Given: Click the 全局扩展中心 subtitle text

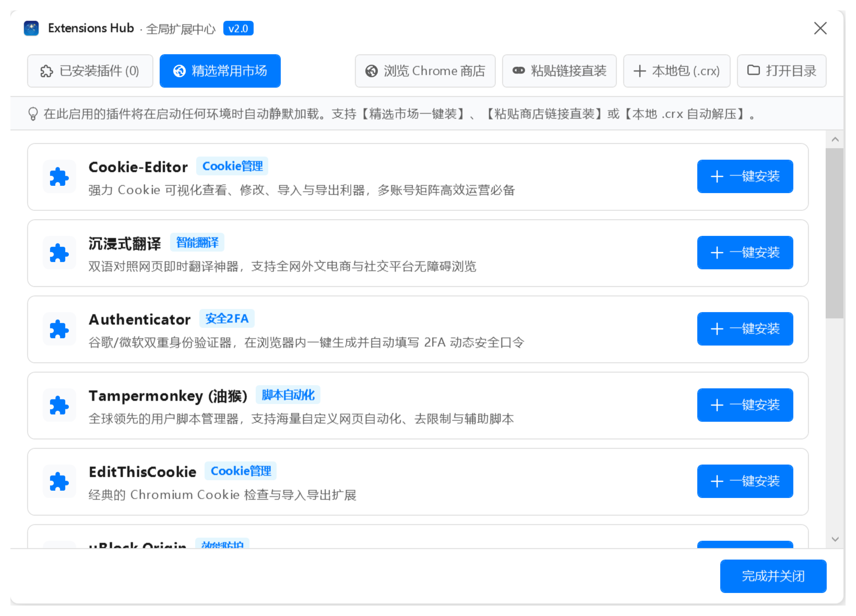Looking at the screenshot, I should (181, 29).
